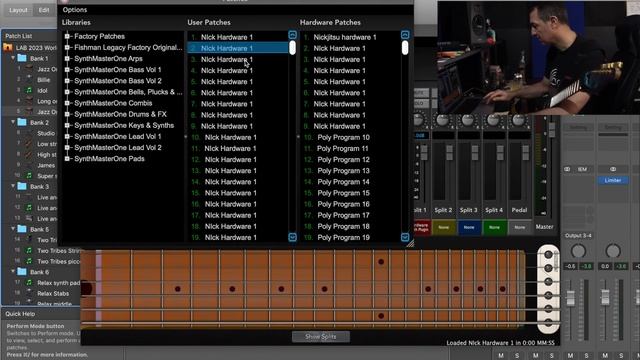
Task: Click the Split 3 level fader
Action: [x=475, y=153]
